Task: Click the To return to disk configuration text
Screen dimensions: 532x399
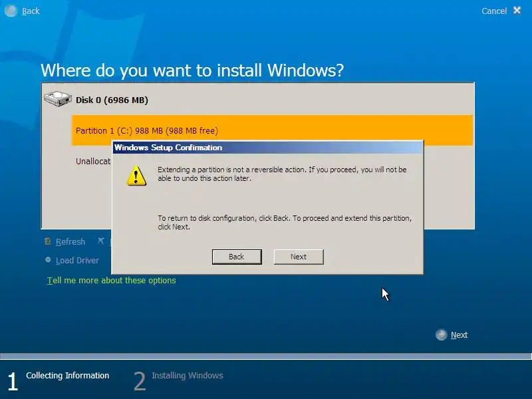Action: coord(285,222)
